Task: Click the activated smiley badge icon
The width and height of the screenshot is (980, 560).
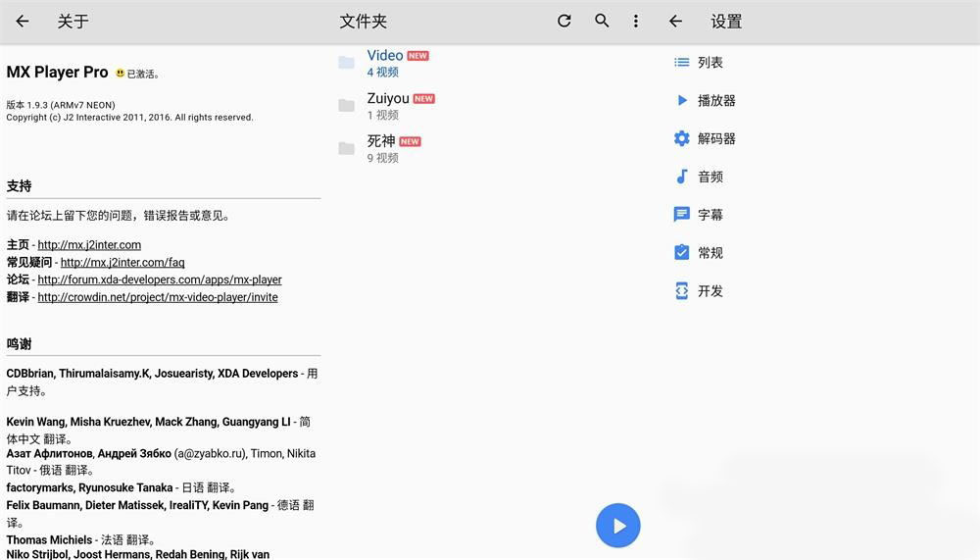Action: [x=120, y=74]
